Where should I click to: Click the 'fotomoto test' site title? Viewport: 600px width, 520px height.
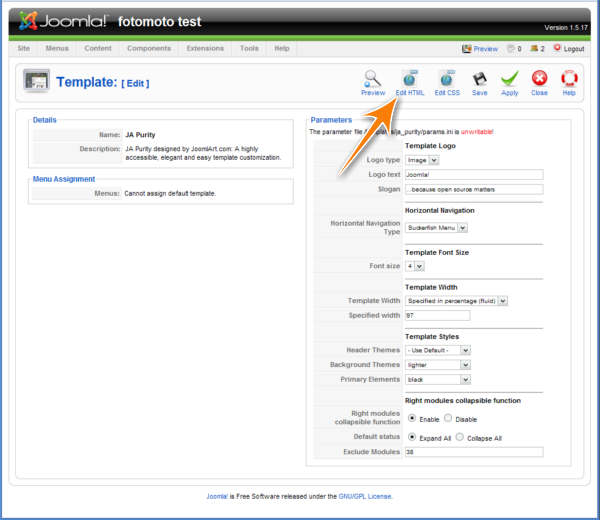pos(159,21)
